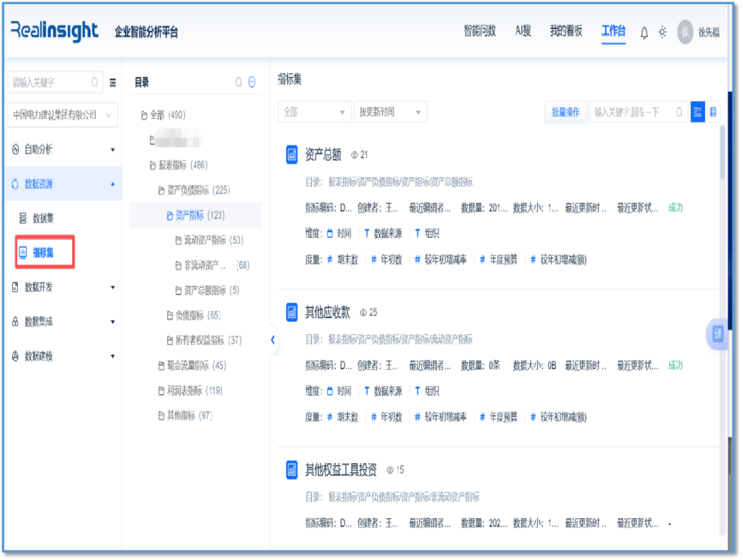Expand the 数据开发 menu arrow
742x560 pixels.
113,287
